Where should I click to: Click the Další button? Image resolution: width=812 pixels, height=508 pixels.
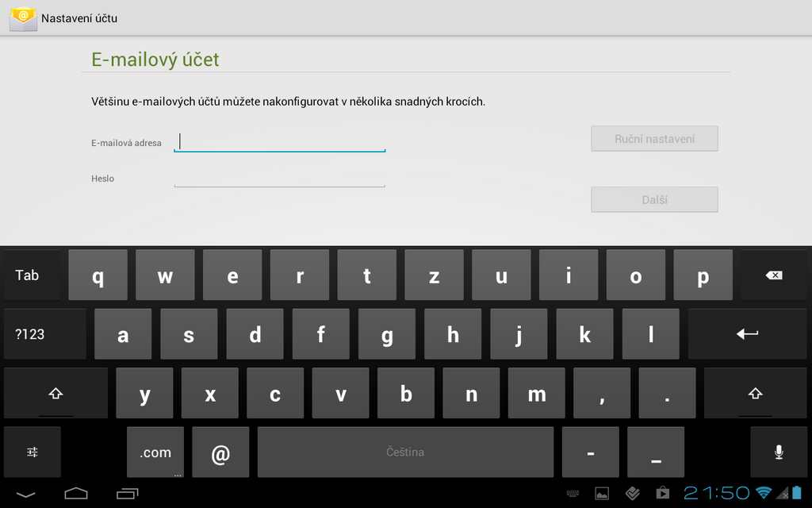pyautogui.click(x=654, y=200)
